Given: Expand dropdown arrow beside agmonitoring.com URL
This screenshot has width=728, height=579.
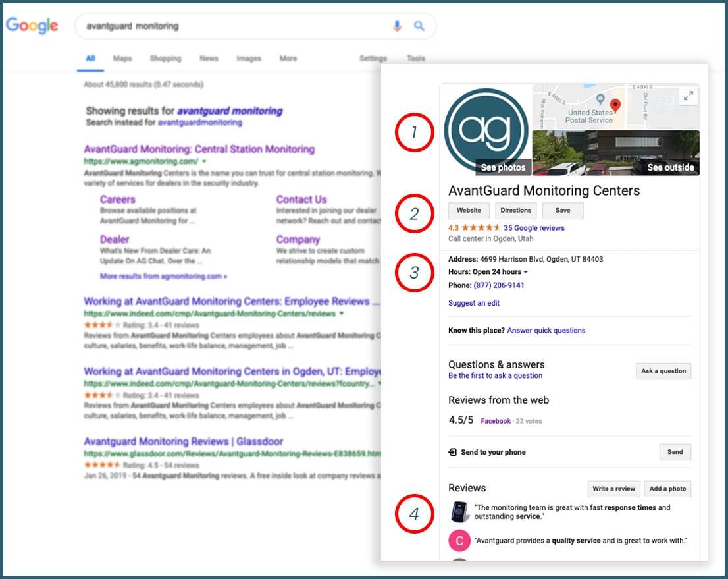Looking at the screenshot, I should 204,161.
